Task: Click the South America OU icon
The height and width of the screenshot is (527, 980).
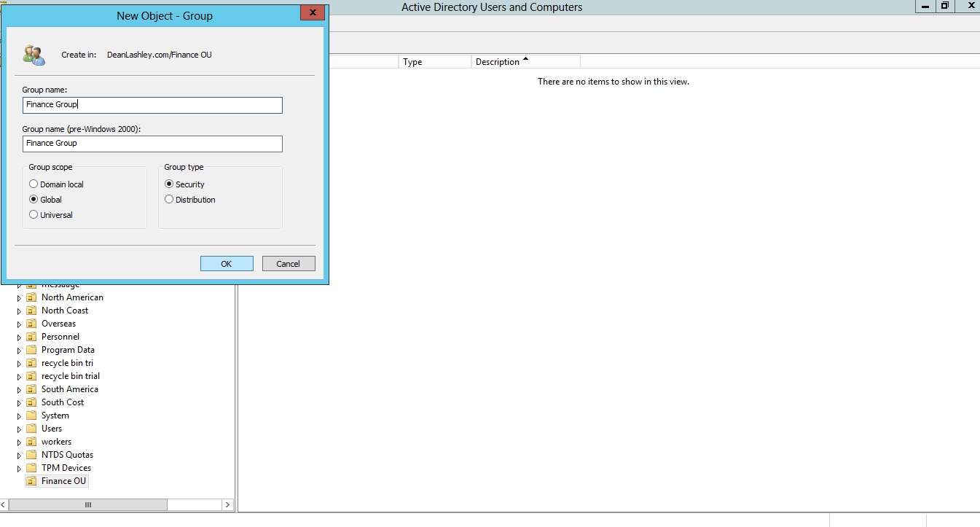Action: 31,389
